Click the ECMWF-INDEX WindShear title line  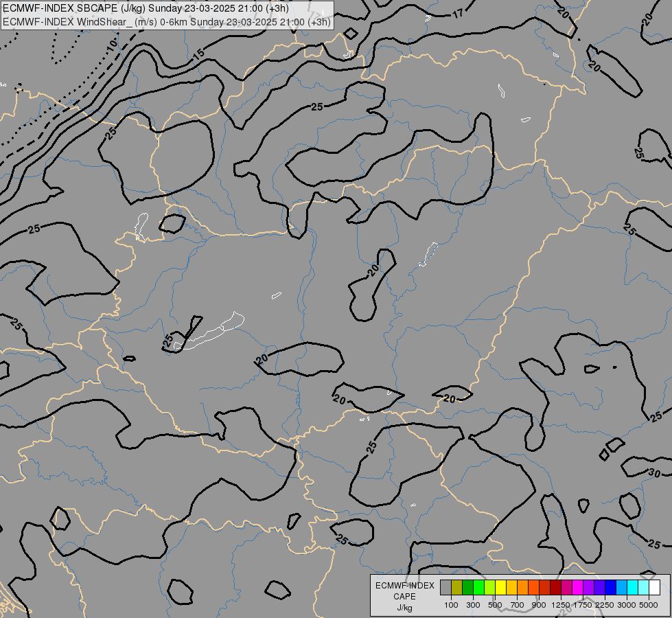[167, 22]
